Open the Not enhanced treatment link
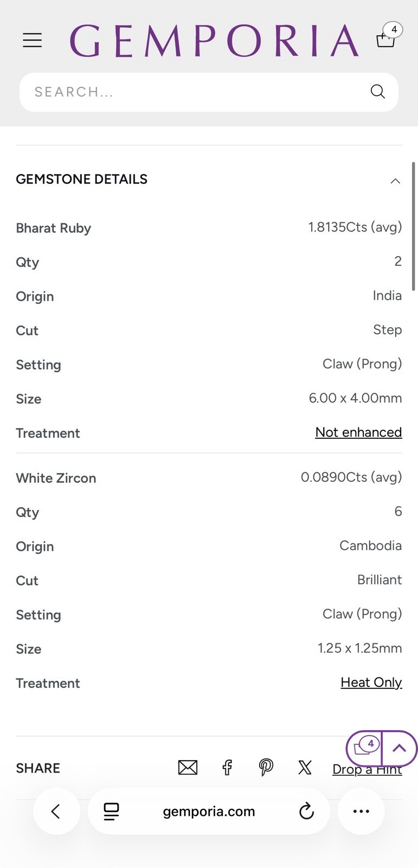 click(x=358, y=432)
